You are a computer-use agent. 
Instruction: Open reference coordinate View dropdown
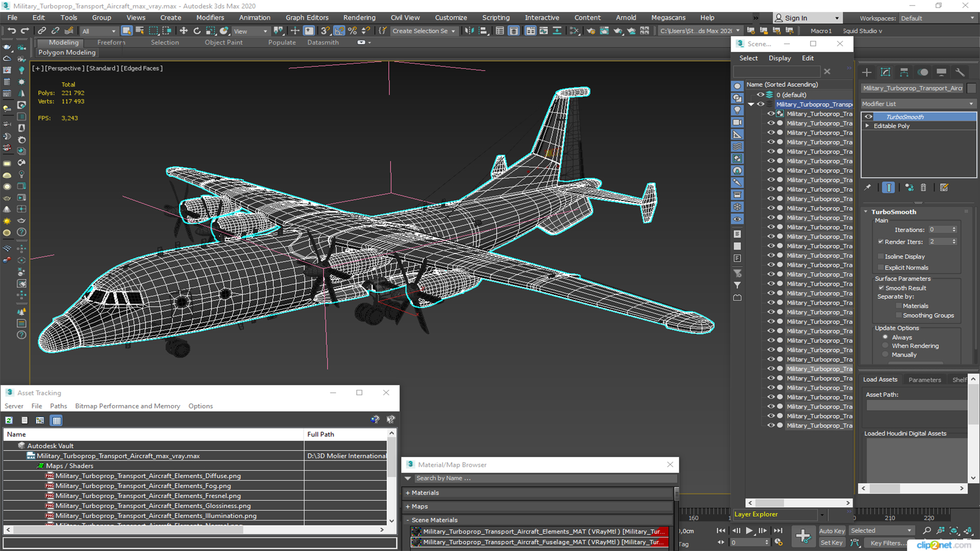coord(251,31)
